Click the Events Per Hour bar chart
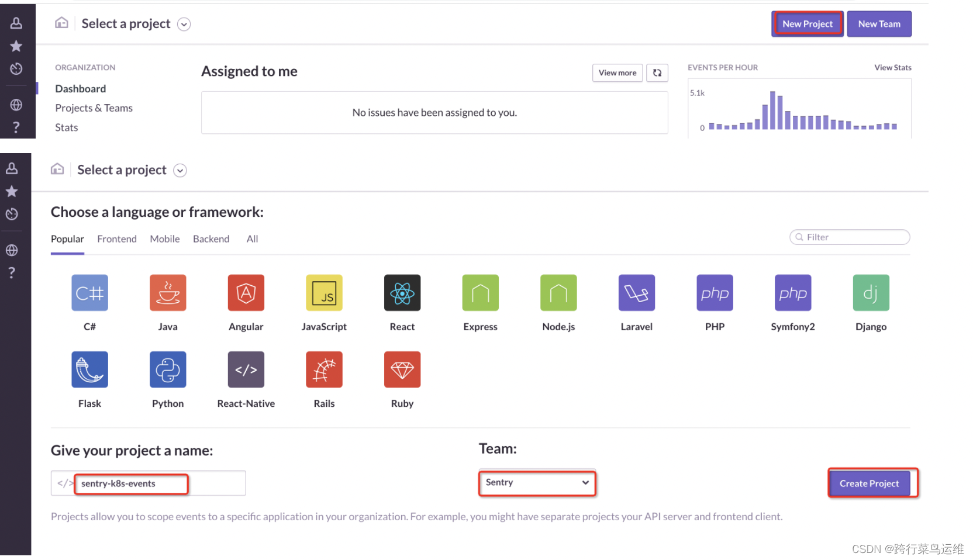This screenshot has width=973, height=560. click(x=799, y=110)
